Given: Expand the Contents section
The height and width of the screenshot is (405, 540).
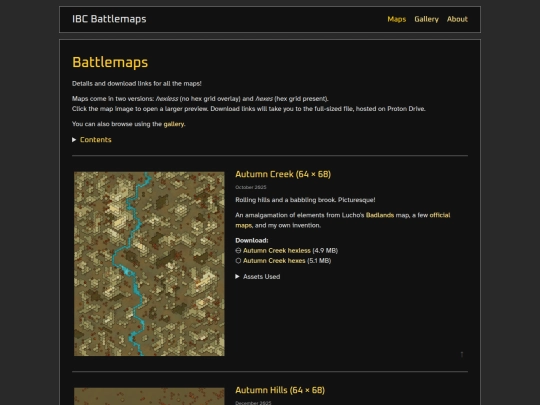Looking at the screenshot, I should (92, 140).
